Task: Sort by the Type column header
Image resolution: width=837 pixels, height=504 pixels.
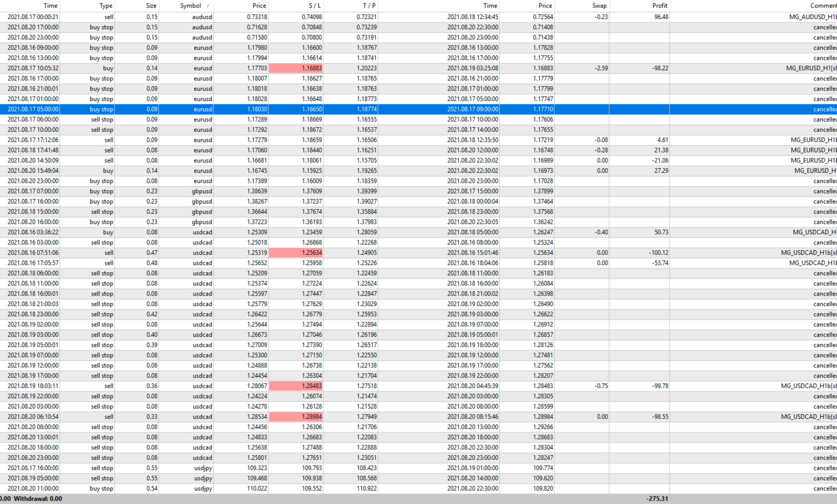Action: point(106,5)
